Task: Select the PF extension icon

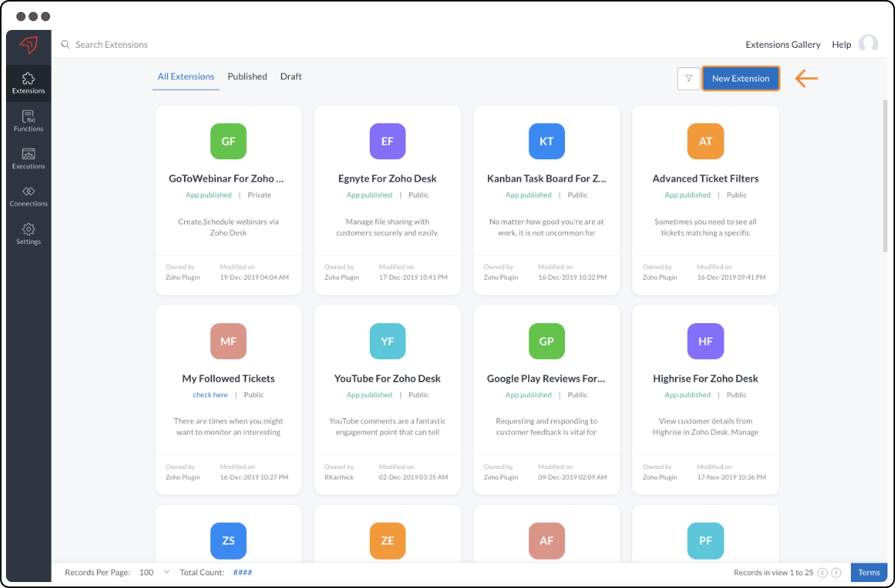Action: 706,541
